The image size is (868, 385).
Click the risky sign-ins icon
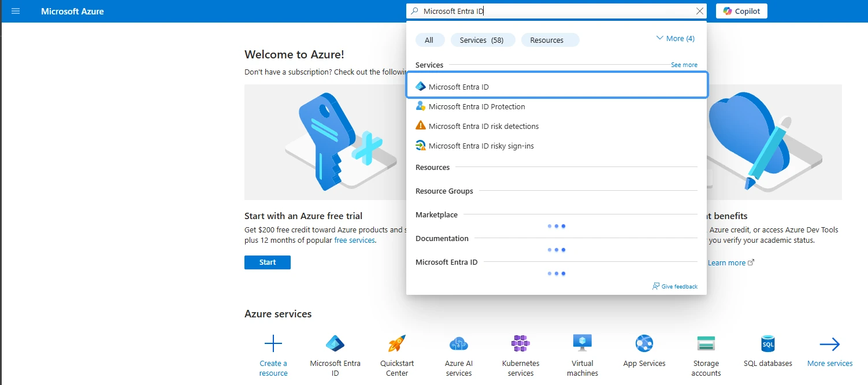421,146
